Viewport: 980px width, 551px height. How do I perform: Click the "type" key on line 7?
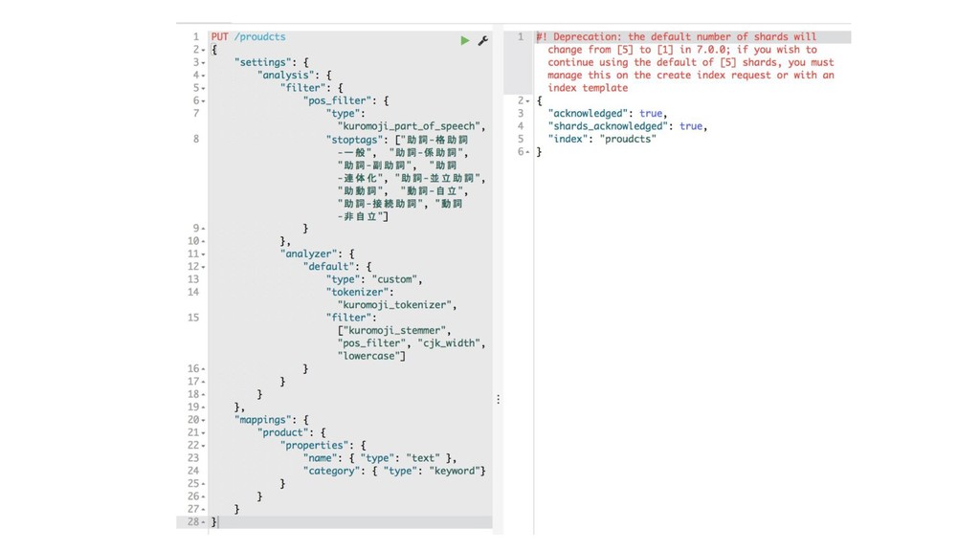click(344, 114)
